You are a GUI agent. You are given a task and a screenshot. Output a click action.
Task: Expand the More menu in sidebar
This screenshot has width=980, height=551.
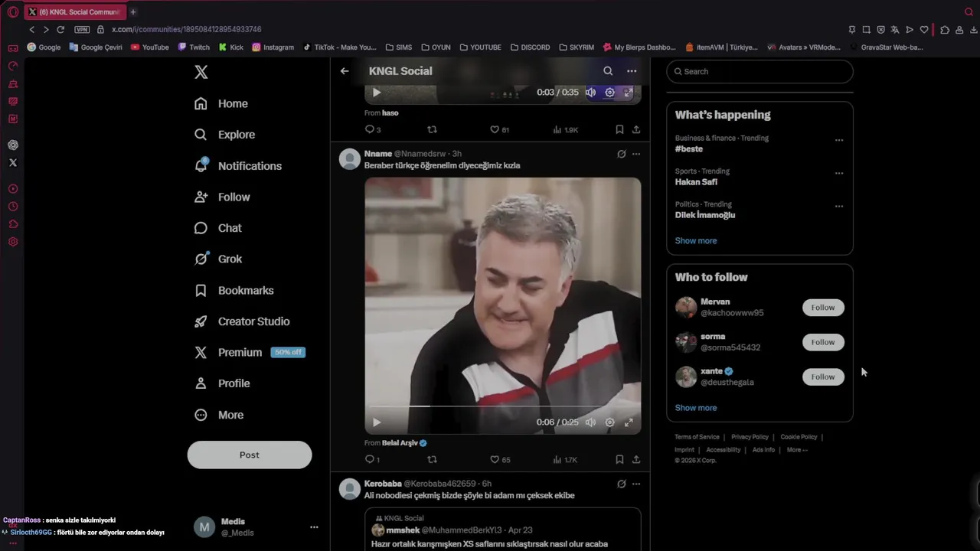coord(219,415)
